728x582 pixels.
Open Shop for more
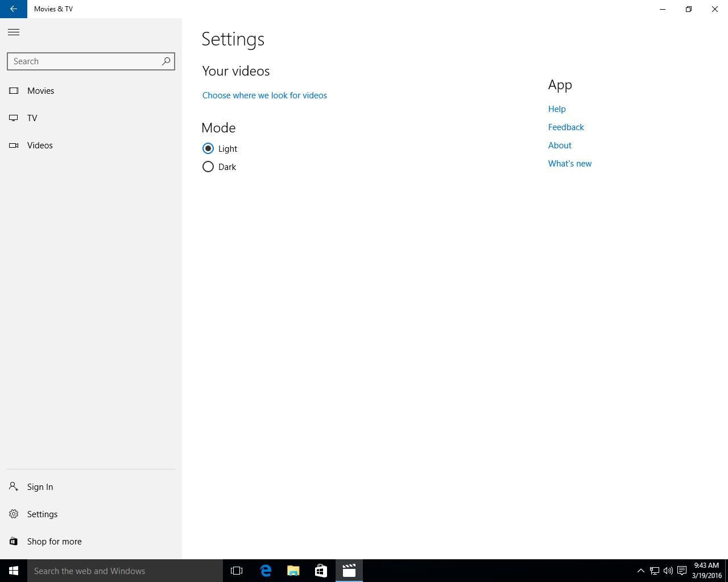point(91,542)
